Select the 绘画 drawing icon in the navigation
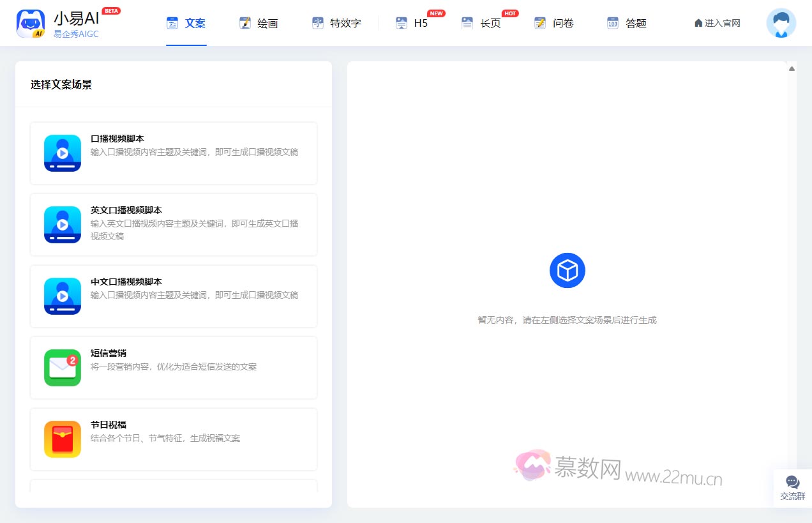Viewport: 812px width, 523px height. tap(244, 22)
